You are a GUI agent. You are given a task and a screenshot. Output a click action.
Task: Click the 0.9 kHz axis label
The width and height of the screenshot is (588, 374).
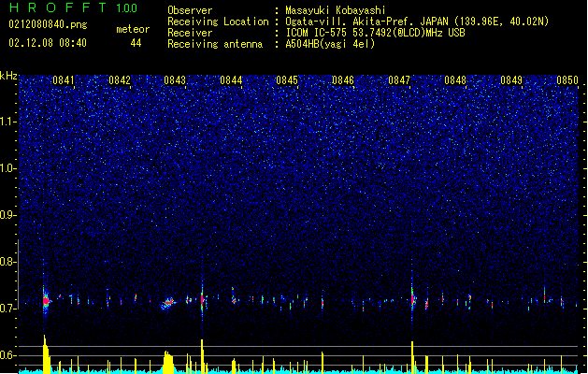point(8,215)
